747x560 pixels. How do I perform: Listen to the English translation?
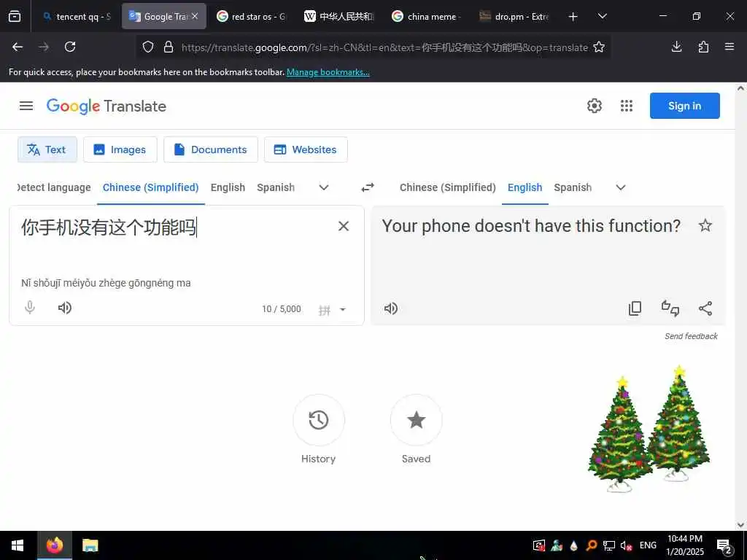tap(391, 308)
